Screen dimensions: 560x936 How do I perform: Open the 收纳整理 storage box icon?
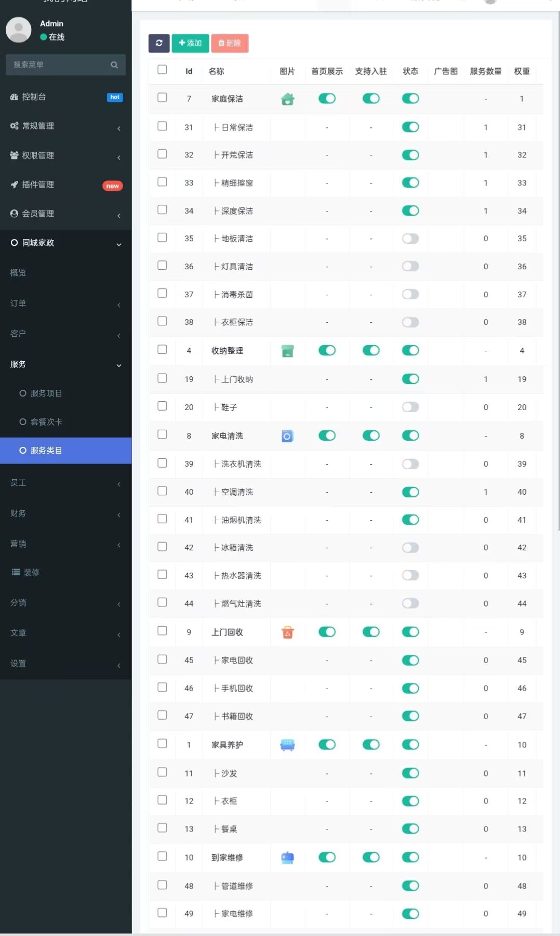point(288,351)
